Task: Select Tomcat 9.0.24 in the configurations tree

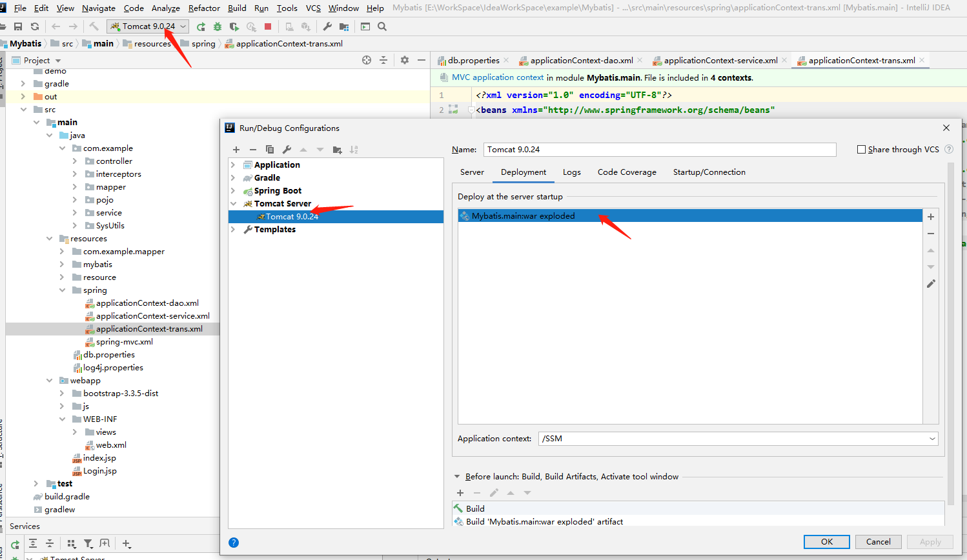Action: click(336, 217)
